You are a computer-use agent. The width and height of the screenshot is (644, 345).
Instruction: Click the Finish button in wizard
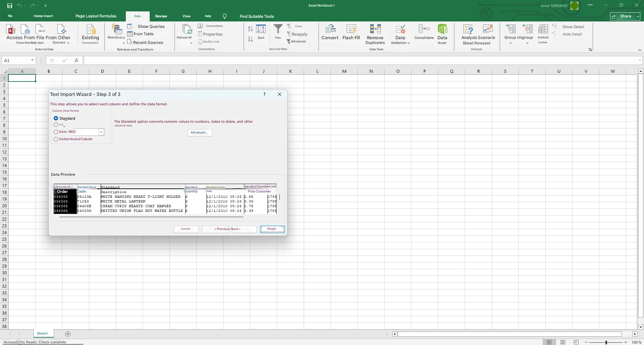point(272,229)
